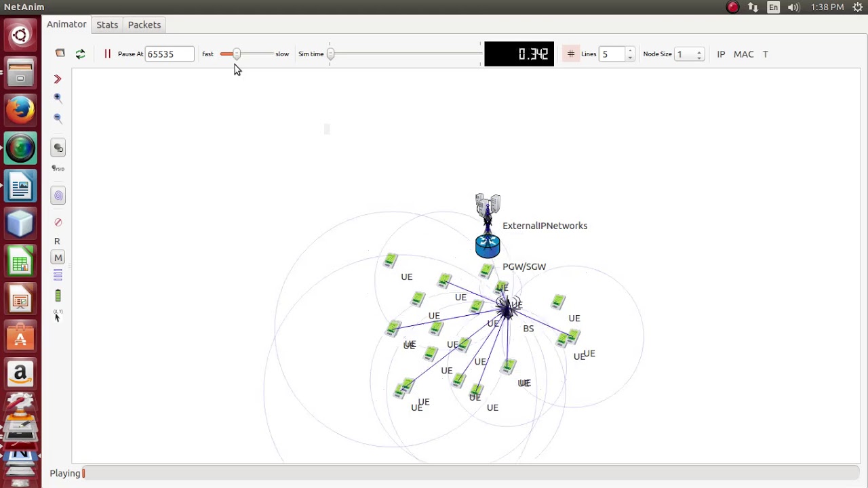Click the red record indicator in top panel
Image resolution: width=868 pixels, height=488 pixels.
tap(732, 7)
